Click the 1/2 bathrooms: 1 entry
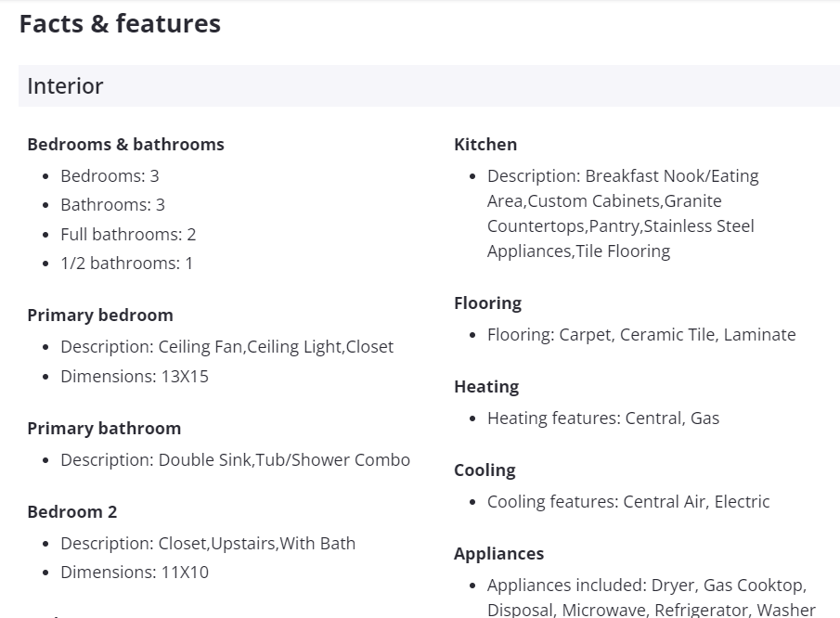 coord(126,263)
